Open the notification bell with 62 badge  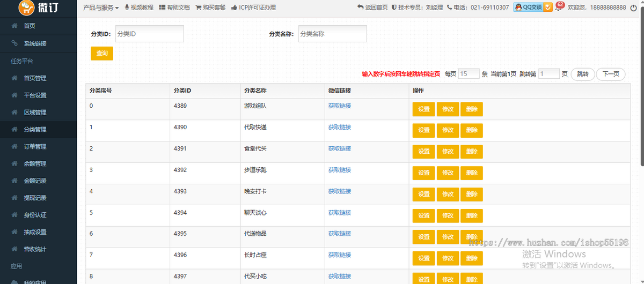[559, 8]
